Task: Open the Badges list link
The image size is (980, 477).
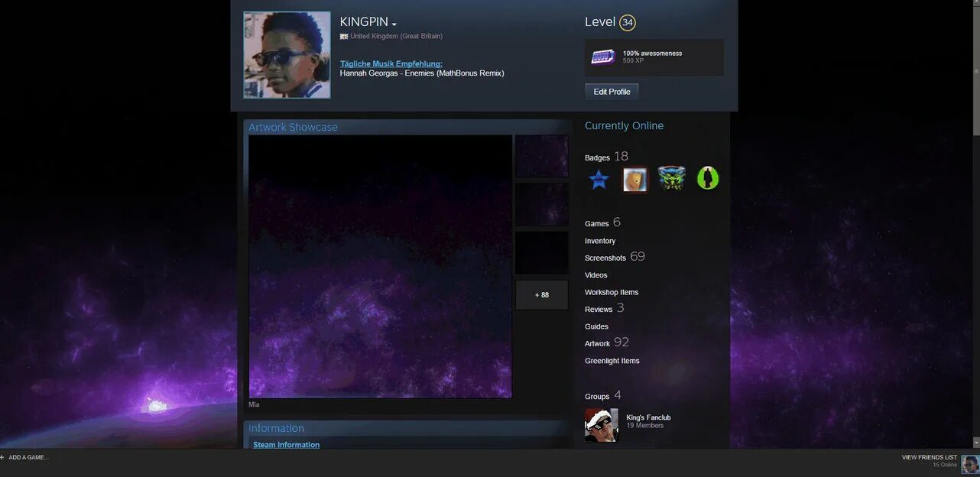Action: tap(606, 157)
